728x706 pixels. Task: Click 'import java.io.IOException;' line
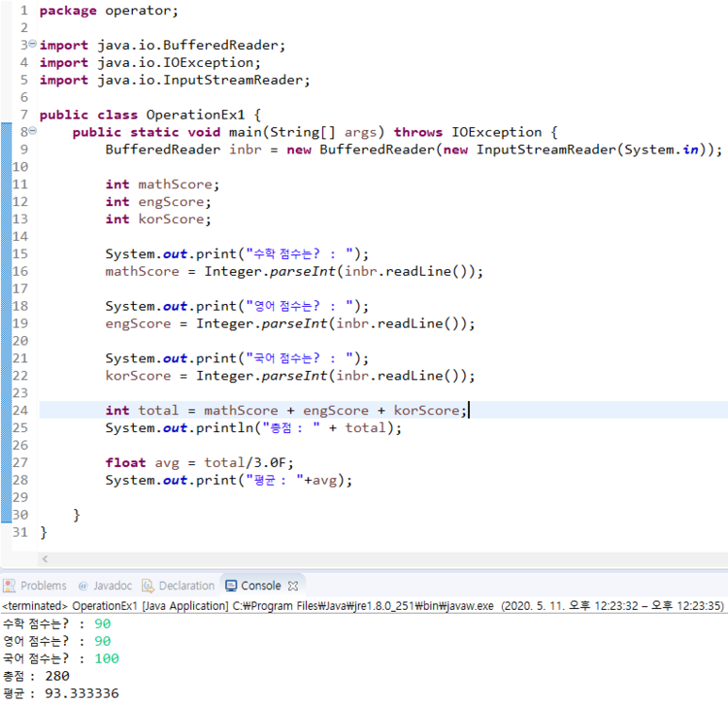[x=150, y=63]
